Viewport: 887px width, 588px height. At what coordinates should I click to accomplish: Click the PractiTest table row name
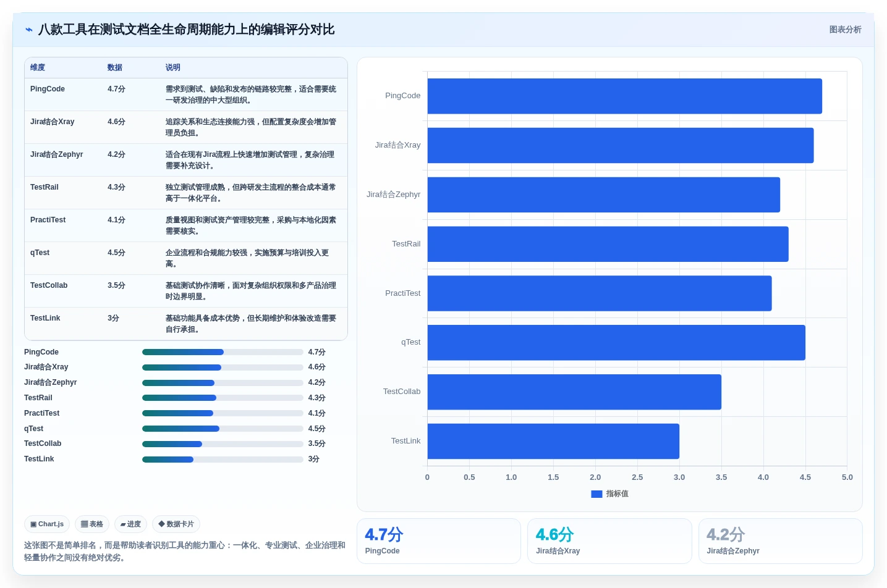point(48,220)
